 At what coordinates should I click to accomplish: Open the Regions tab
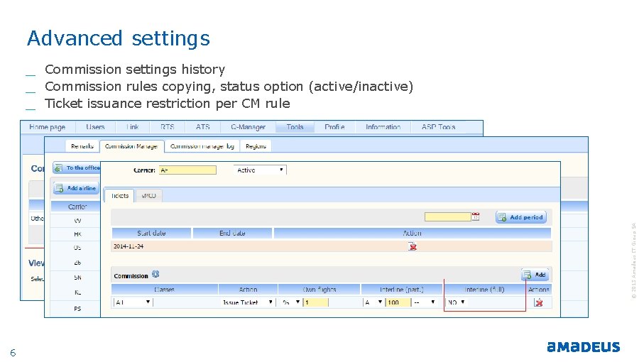[256, 146]
